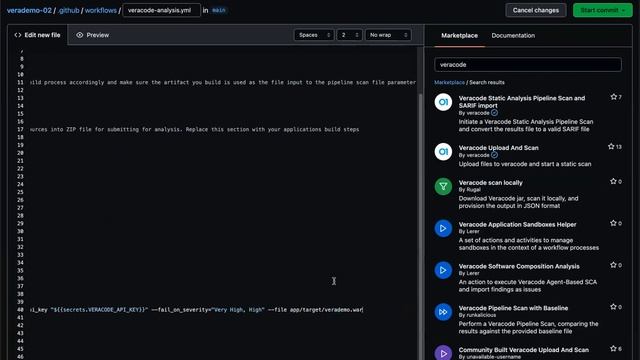Click in editor line 40 after veradeno.war
This screenshot has width=640, height=360.
pyautogui.click(x=362, y=310)
